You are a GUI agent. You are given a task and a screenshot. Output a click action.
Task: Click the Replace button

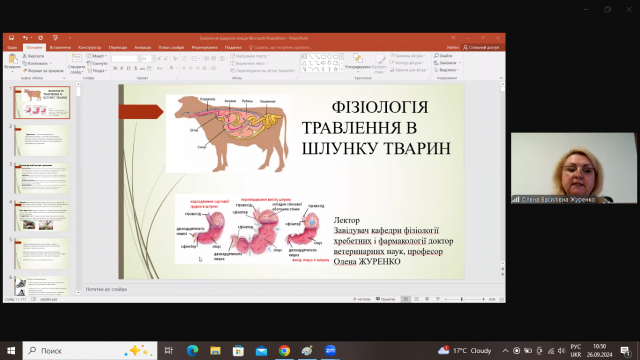(x=447, y=63)
